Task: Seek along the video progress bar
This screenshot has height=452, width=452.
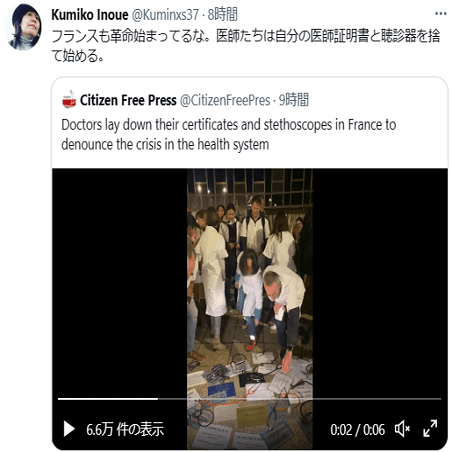Action: (x=249, y=399)
